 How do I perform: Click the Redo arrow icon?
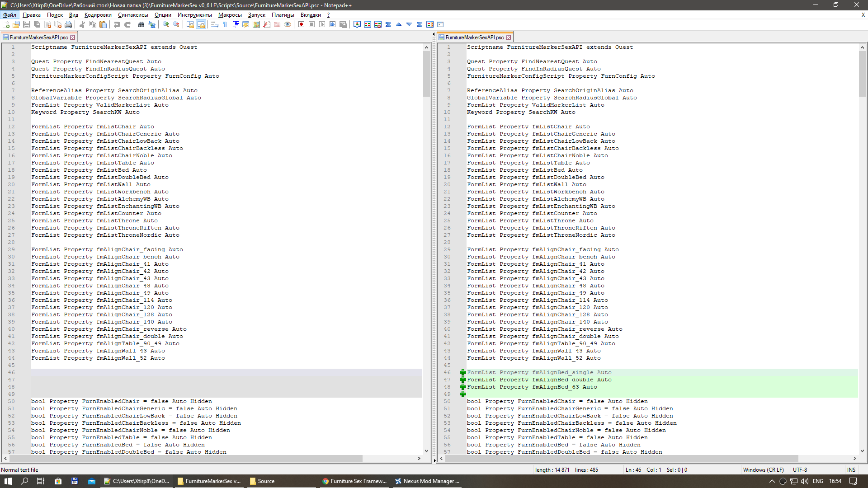(127, 24)
